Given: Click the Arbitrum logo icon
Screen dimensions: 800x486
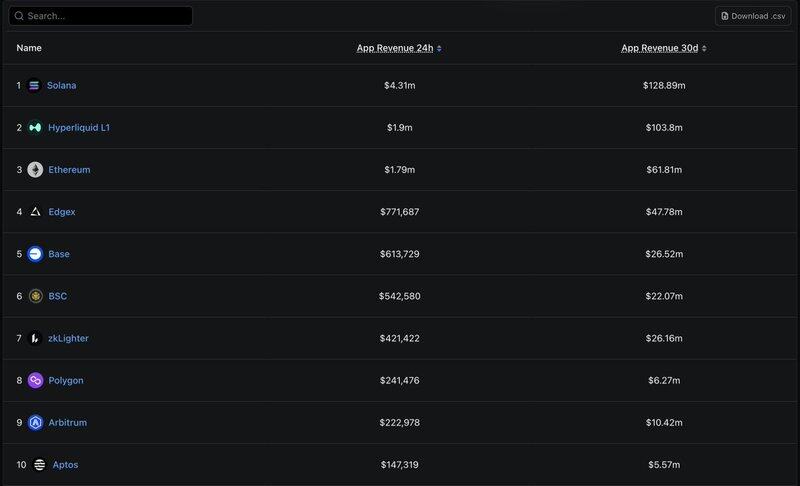Looking at the screenshot, I should click(x=35, y=422).
